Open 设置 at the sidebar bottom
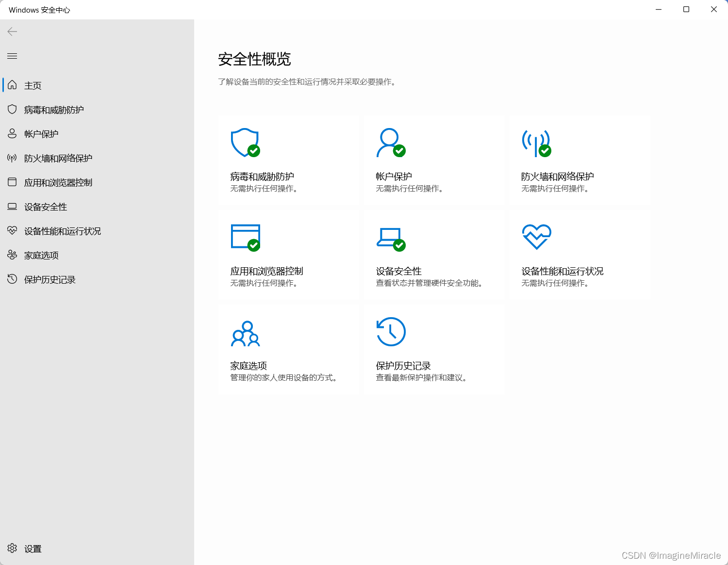 click(97, 549)
